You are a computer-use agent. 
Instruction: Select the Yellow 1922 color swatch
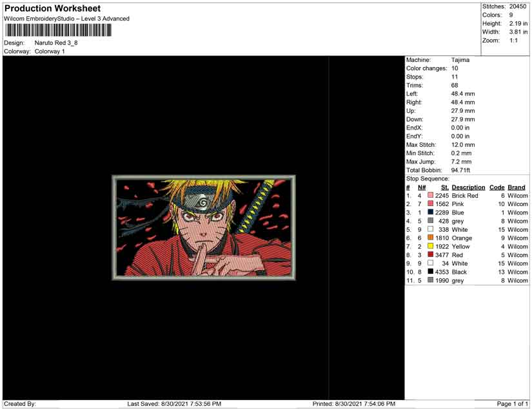431,246
